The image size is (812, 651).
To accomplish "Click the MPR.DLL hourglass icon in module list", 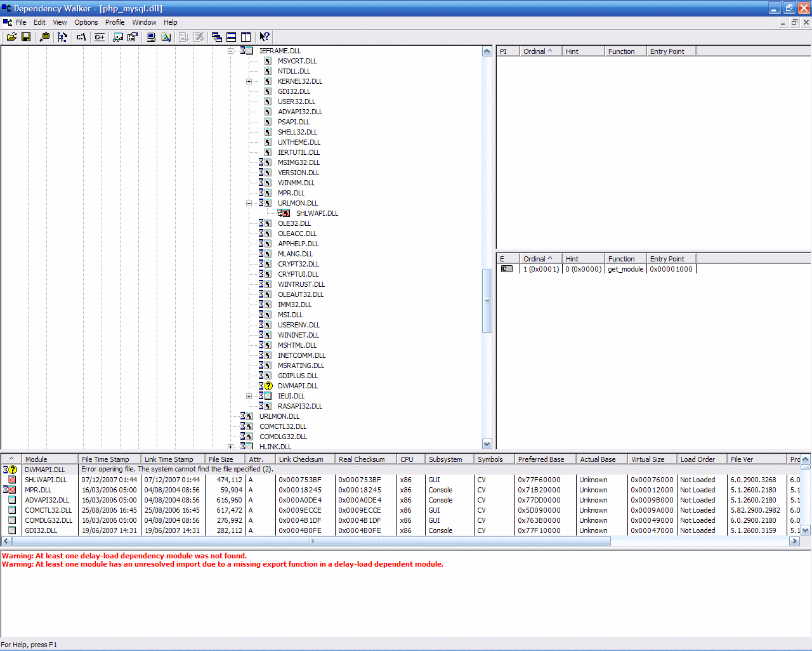I will point(6,490).
